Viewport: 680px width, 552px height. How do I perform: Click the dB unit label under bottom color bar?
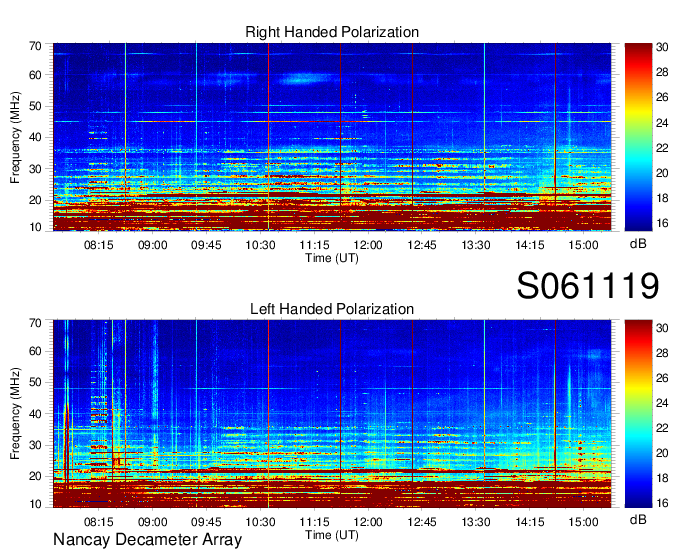638,520
